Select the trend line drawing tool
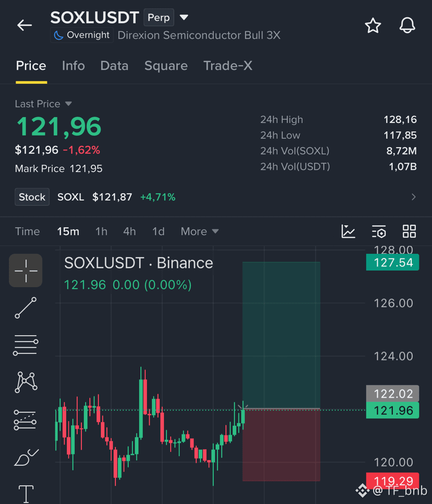The height and width of the screenshot is (504, 432). [26, 308]
